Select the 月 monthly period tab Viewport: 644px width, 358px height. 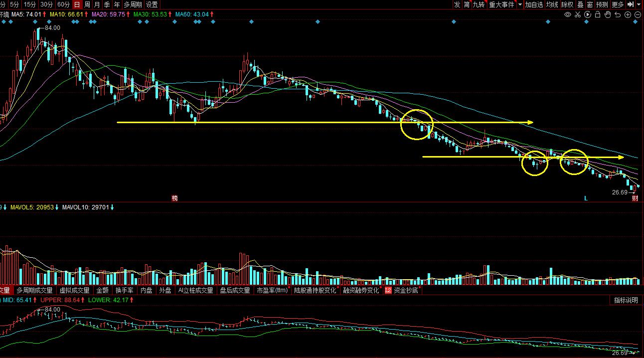pyautogui.click(x=97, y=4)
